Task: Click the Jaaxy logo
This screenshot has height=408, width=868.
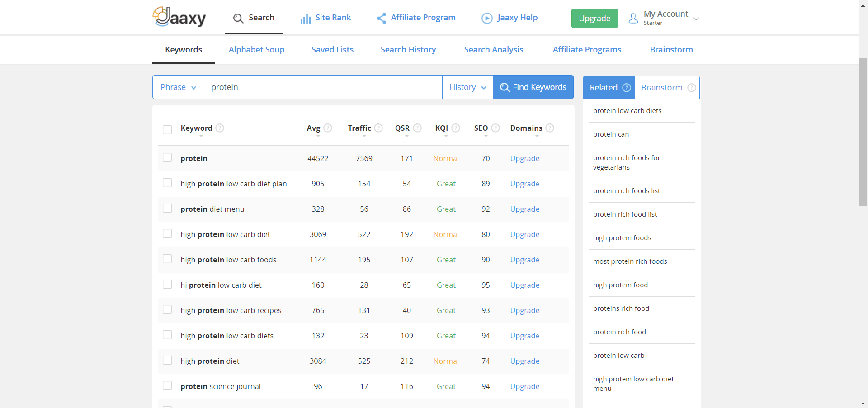Action: (179, 17)
